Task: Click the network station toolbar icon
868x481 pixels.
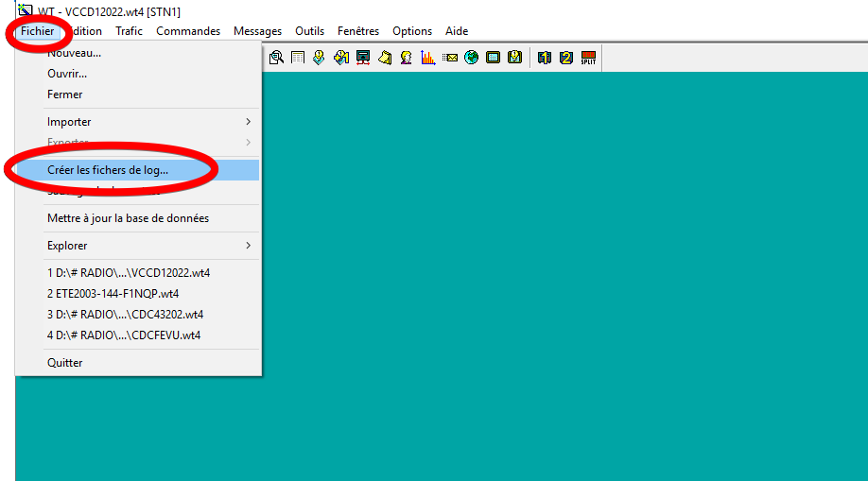Action: (363, 58)
